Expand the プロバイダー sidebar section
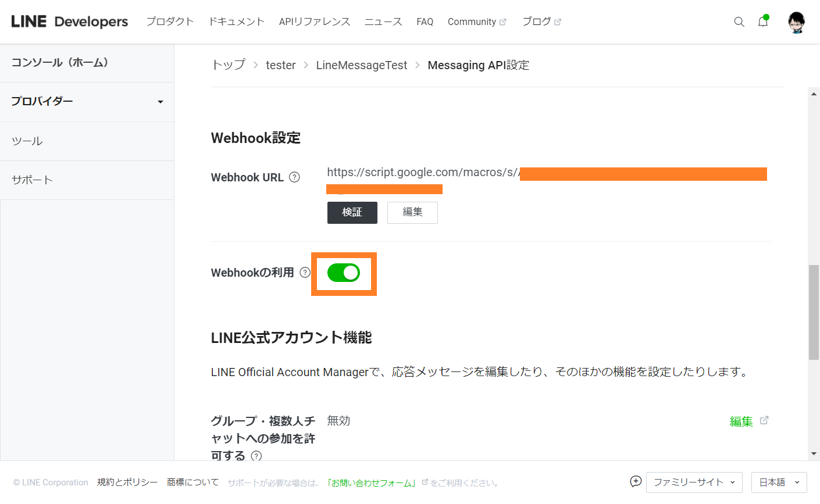 [x=87, y=102]
